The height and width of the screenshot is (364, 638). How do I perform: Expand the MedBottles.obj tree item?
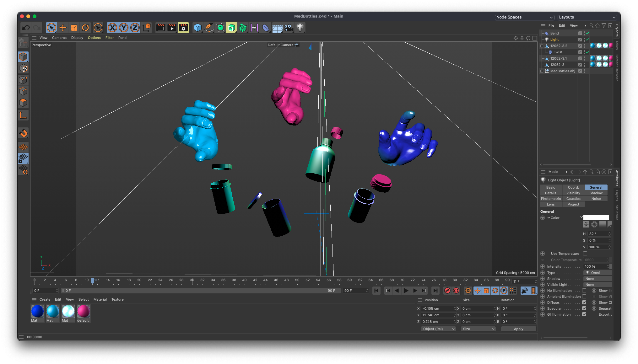click(x=542, y=71)
